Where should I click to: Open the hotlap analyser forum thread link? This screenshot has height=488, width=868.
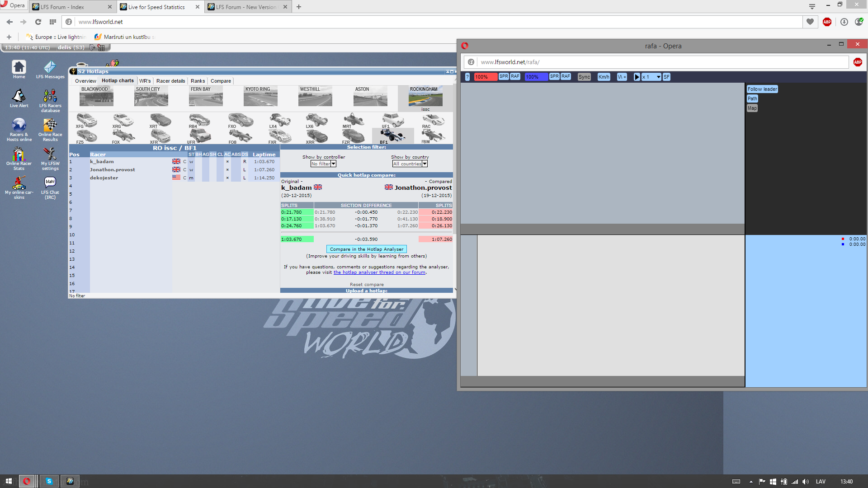tap(379, 272)
